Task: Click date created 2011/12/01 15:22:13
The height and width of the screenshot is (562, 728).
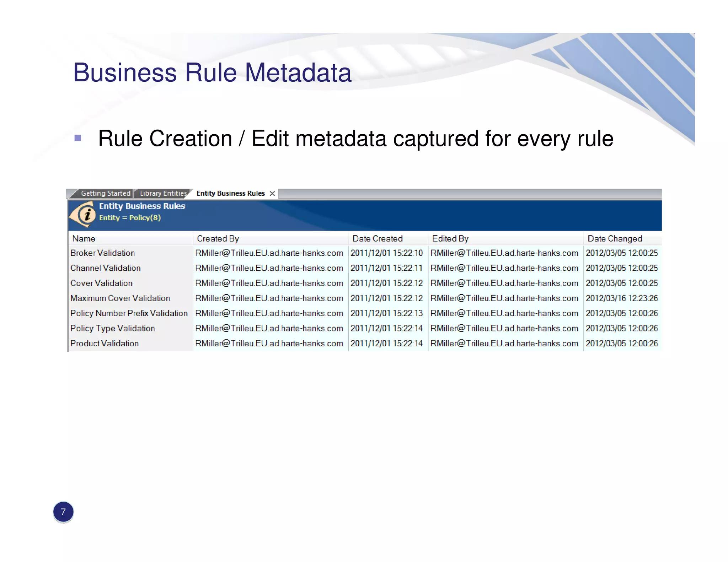Action: [387, 313]
